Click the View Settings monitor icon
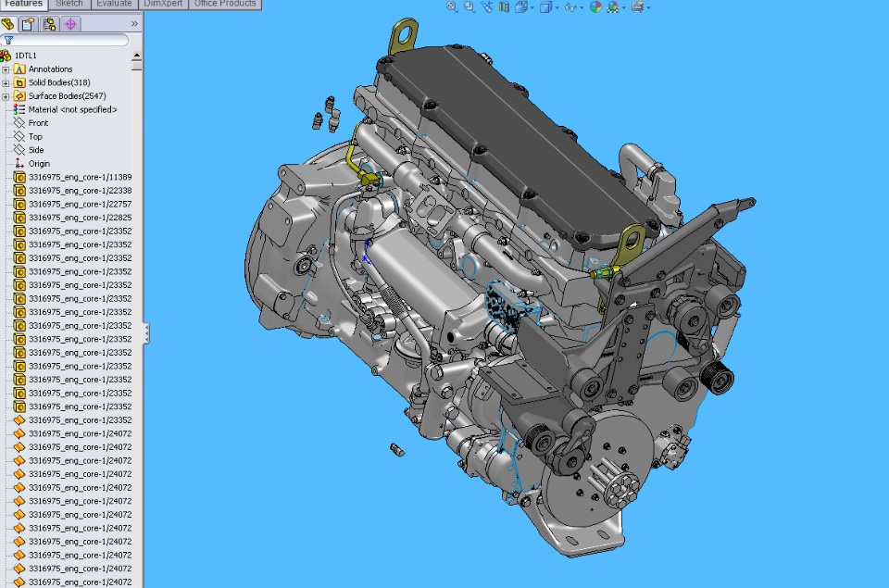The width and height of the screenshot is (889, 588). [x=637, y=6]
